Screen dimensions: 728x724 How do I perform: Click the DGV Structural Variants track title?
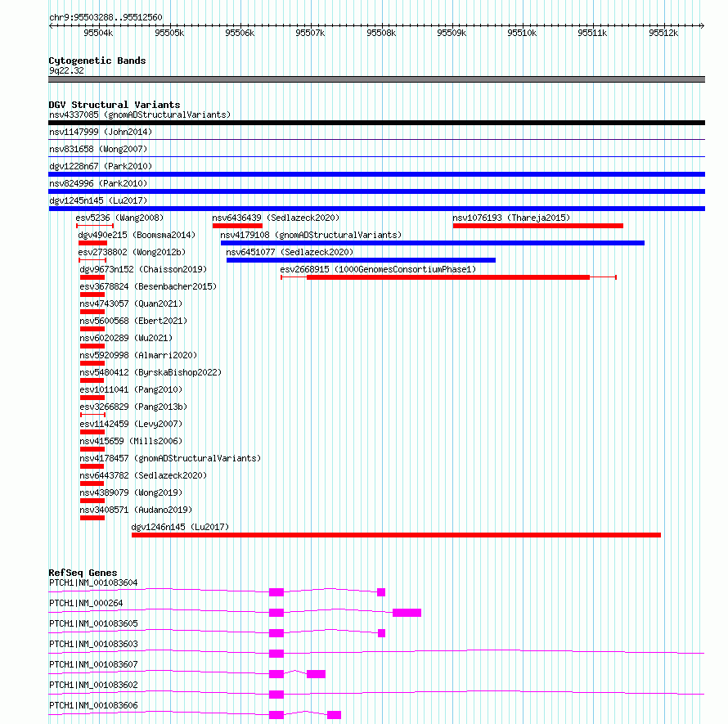(115, 105)
